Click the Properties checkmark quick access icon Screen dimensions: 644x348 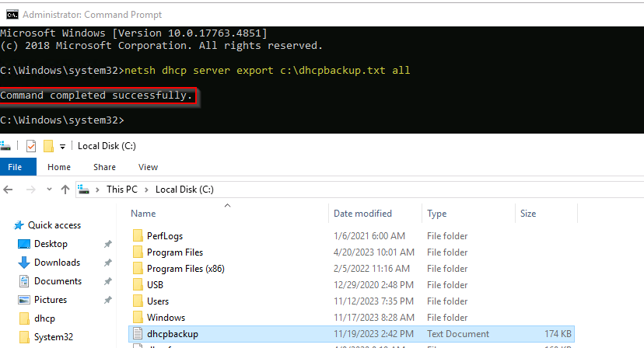(31, 146)
